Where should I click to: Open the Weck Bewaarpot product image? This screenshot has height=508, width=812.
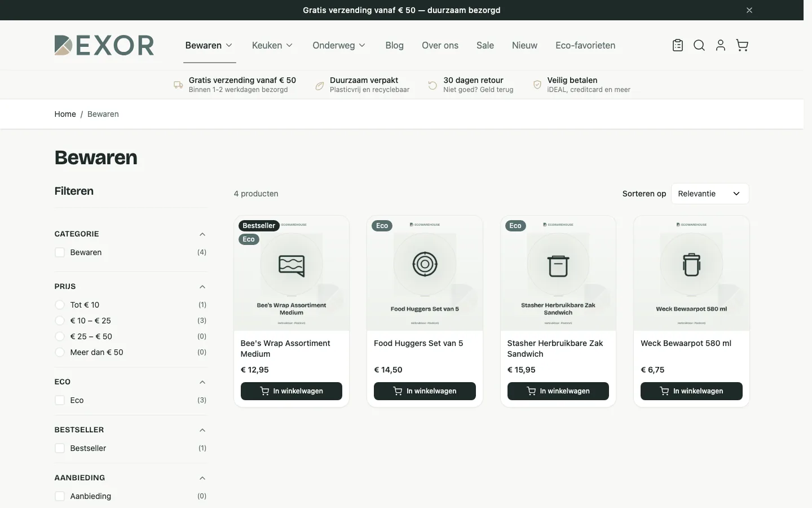click(x=691, y=273)
